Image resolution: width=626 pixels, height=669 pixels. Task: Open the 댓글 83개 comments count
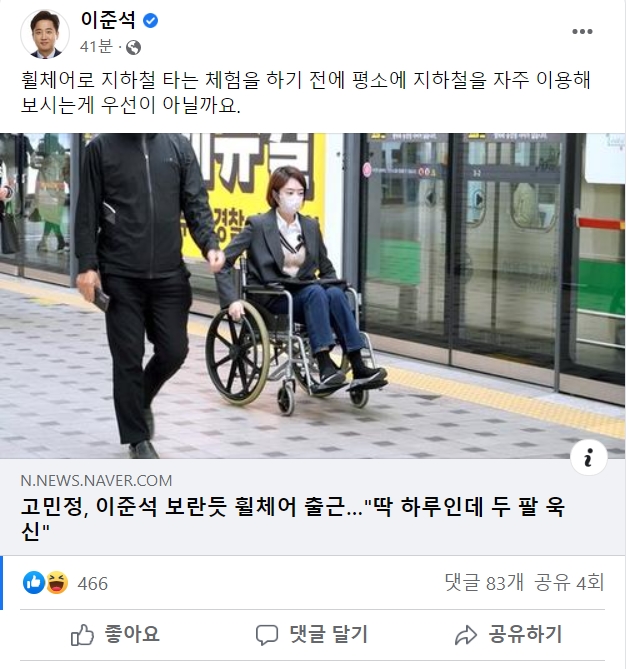[x=484, y=582]
